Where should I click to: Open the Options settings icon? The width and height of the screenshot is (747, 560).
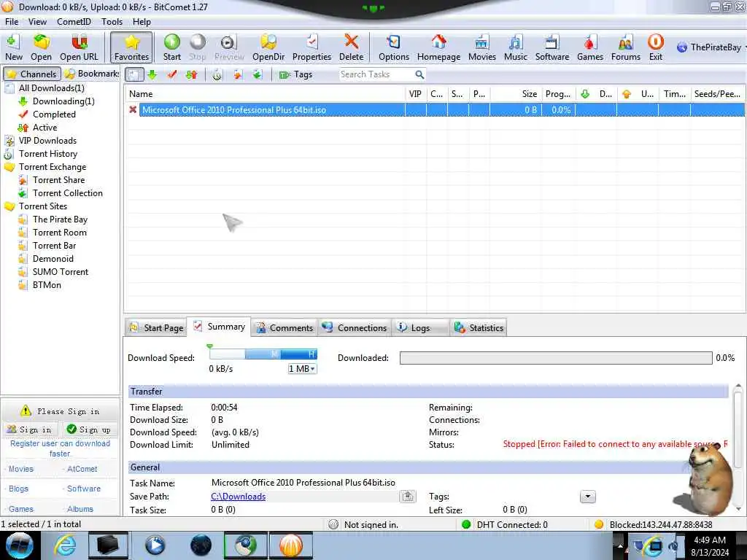tap(393, 47)
